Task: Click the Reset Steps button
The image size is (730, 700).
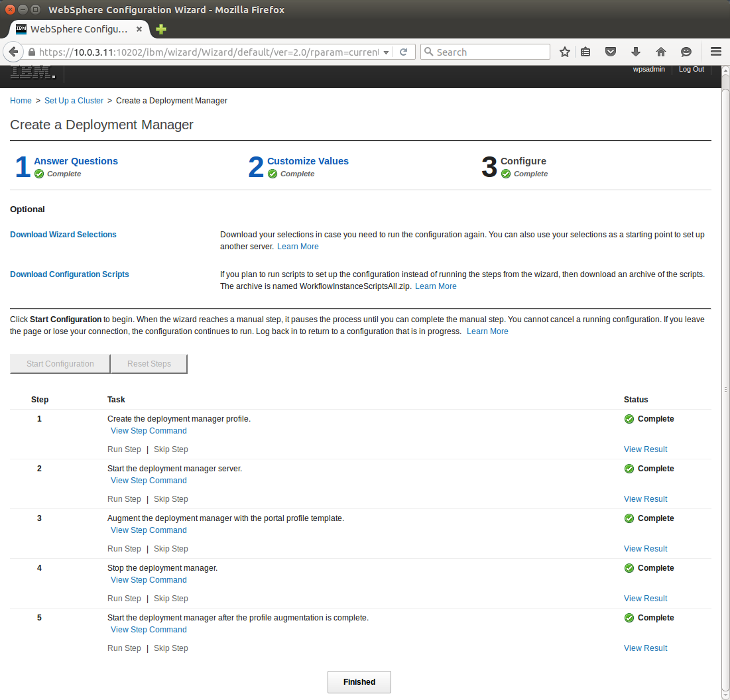Action: [x=149, y=364]
